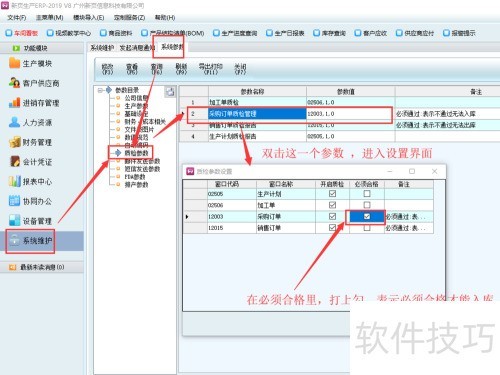Open 报警提示 shortcut
The height and width of the screenshot is (375, 500).
coord(459,33)
